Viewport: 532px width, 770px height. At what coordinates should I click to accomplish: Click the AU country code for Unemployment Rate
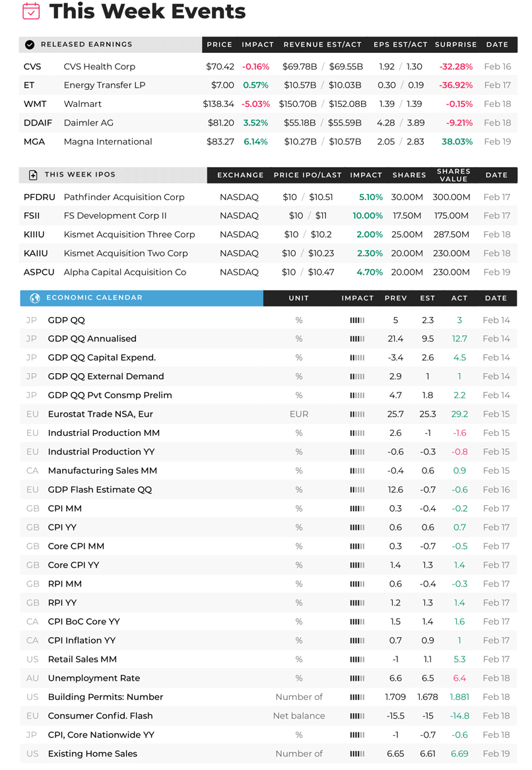coord(32,678)
